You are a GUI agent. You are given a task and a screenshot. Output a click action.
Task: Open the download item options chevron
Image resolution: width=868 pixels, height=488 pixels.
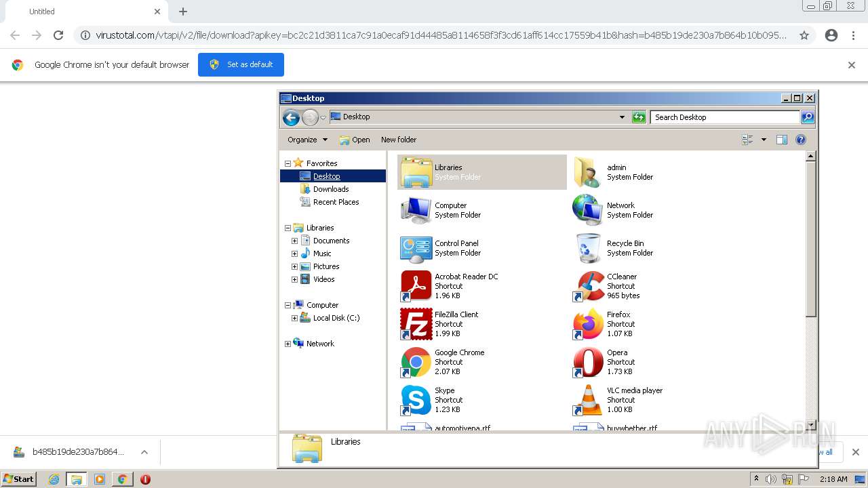144,452
